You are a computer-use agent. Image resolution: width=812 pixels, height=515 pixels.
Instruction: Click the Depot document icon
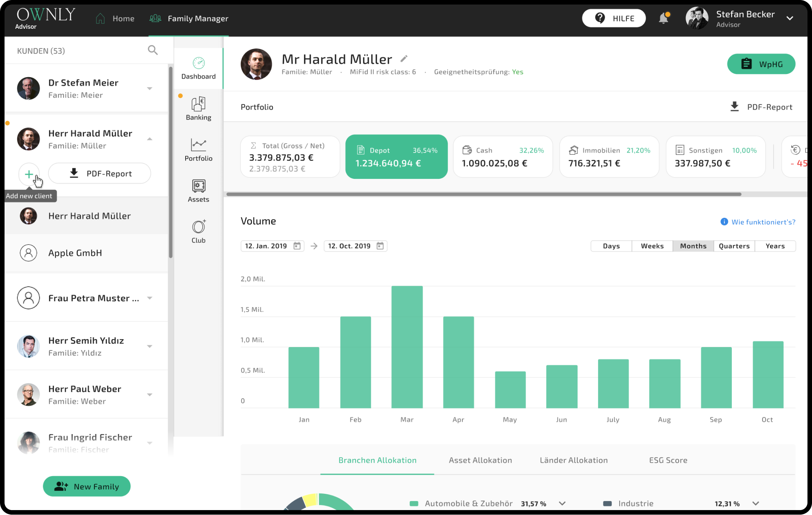pyautogui.click(x=361, y=150)
